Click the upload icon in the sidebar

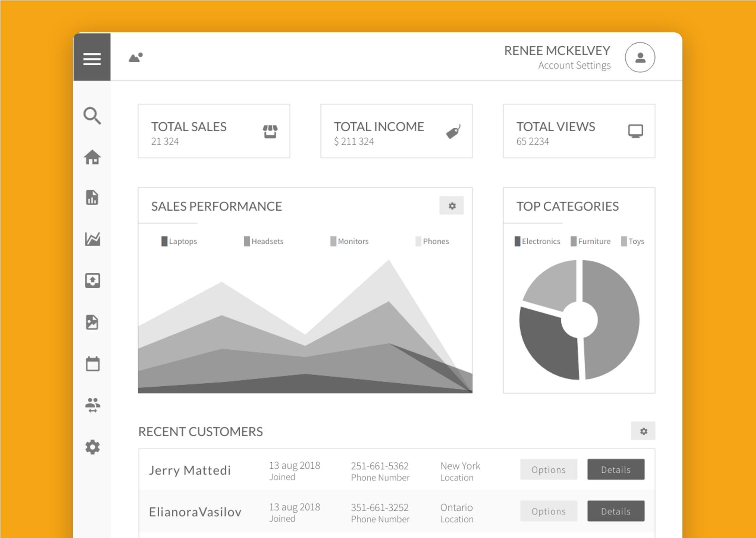point(92,281)
